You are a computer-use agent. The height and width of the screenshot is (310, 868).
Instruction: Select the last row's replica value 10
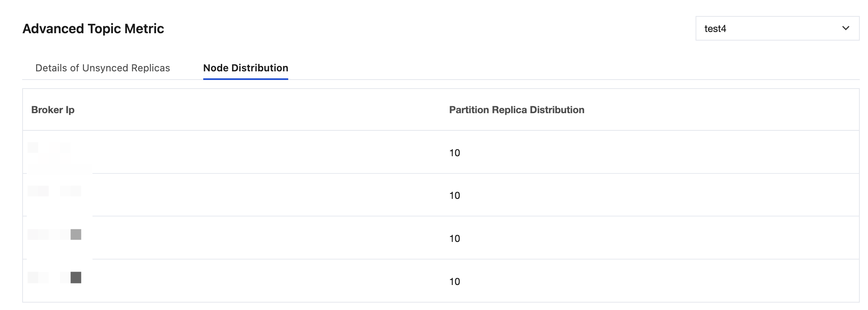455,282
